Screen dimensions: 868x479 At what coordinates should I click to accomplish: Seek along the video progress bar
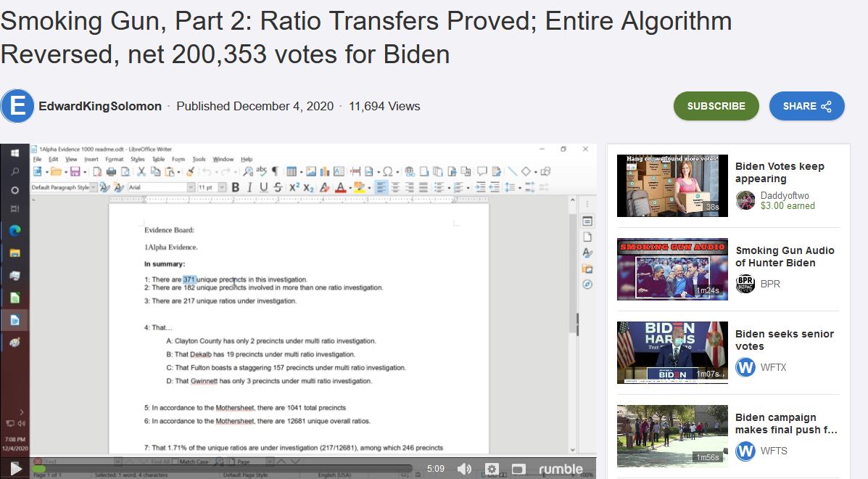tap(221, 469)
